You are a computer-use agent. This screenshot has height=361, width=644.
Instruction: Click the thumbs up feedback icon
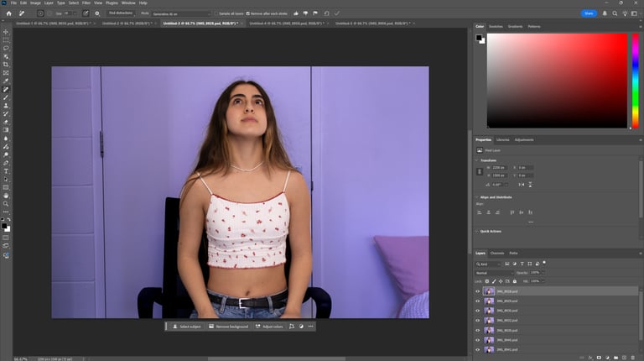coord(296,13)
